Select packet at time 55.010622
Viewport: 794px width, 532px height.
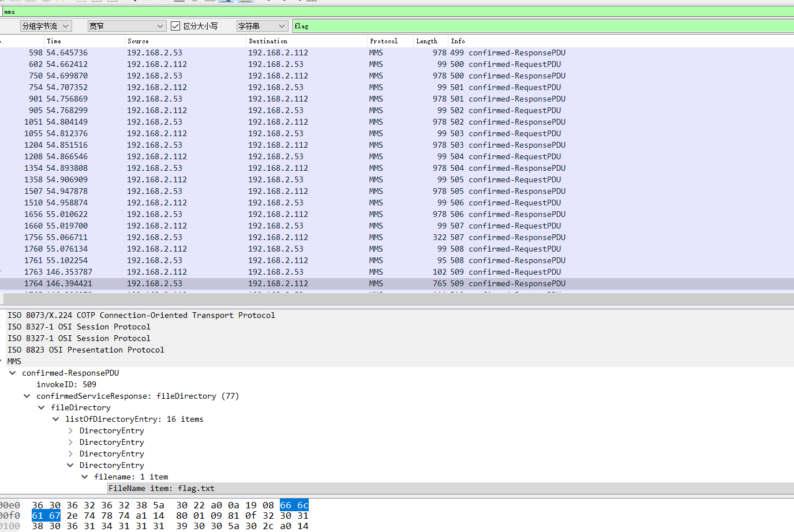(x=397, y=214)
